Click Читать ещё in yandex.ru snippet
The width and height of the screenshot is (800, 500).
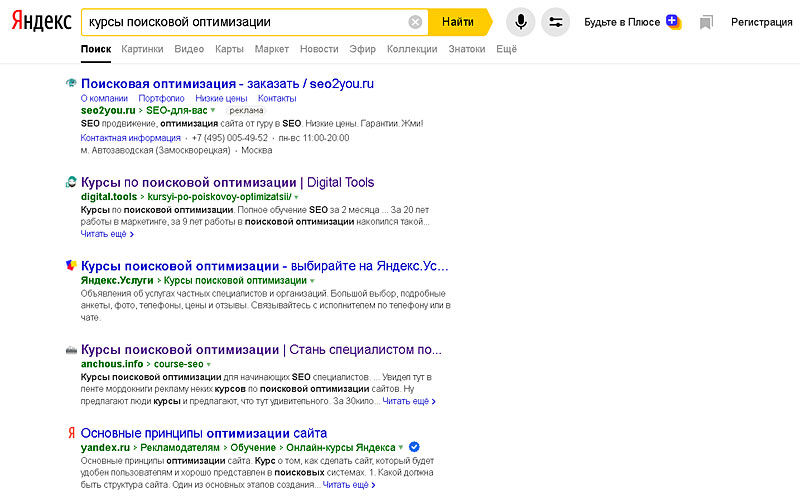349,485
